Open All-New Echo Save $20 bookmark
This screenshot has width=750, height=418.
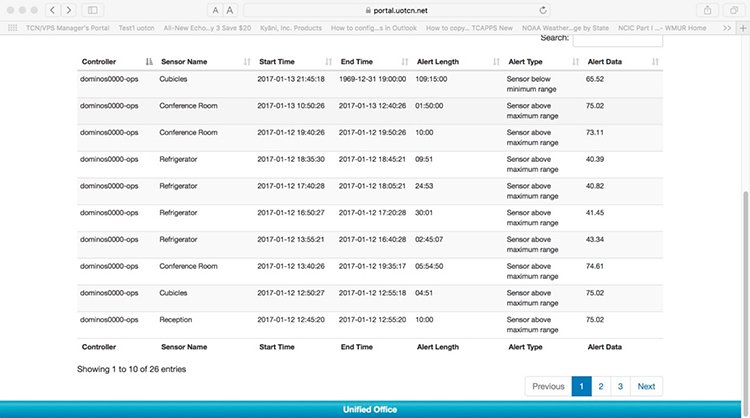tap(207, 28)
